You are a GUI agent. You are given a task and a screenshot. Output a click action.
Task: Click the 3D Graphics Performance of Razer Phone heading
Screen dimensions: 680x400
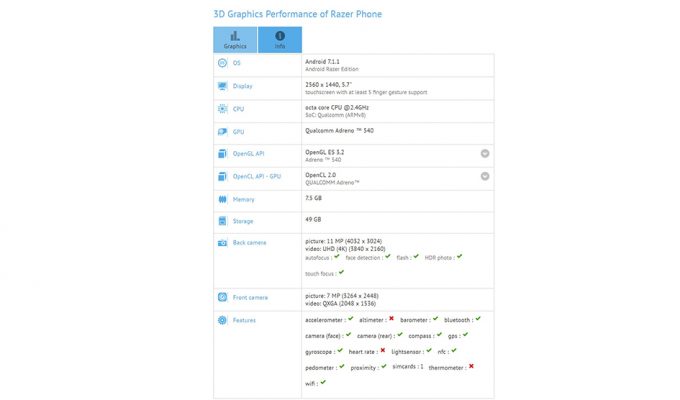click(298, 14)
